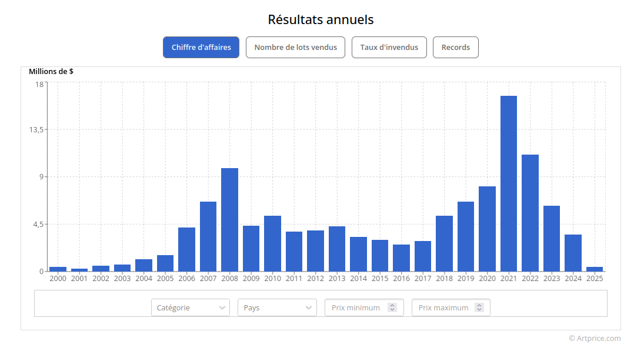Click the 2006 bar
The width and height of the screenshot is (644, 358).
click(x=187, y=249)
